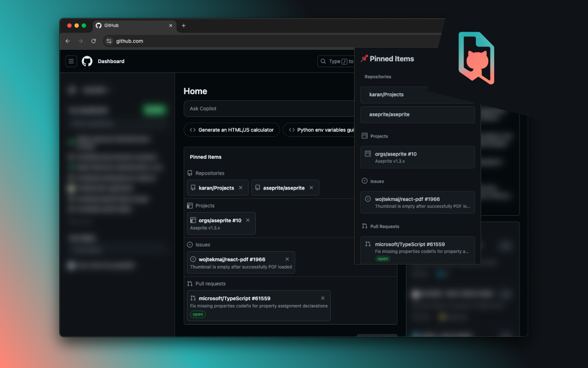This screenshot has width=588, height=368.
Task: Click the Ask Copilot input field
Action: pos(269,109)
